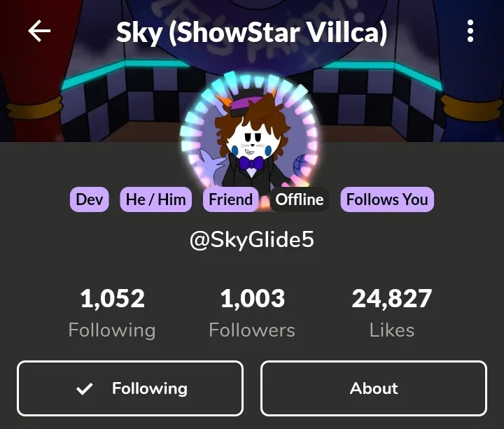Open the 1,003 Followers list
Image resolution: width=504 pixels, height=429 pixels.
[252, 313]
